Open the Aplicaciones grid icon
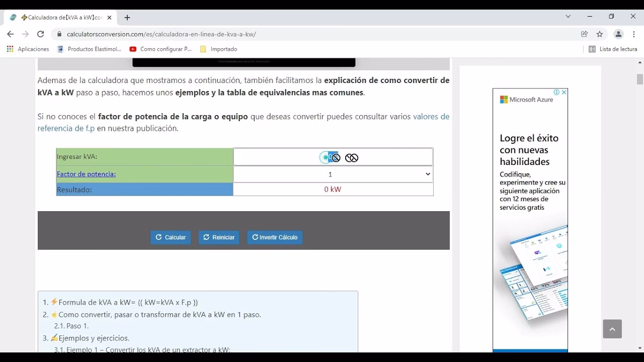The height and width of the screenshot is (362, 644). click(x=9, y=49)
